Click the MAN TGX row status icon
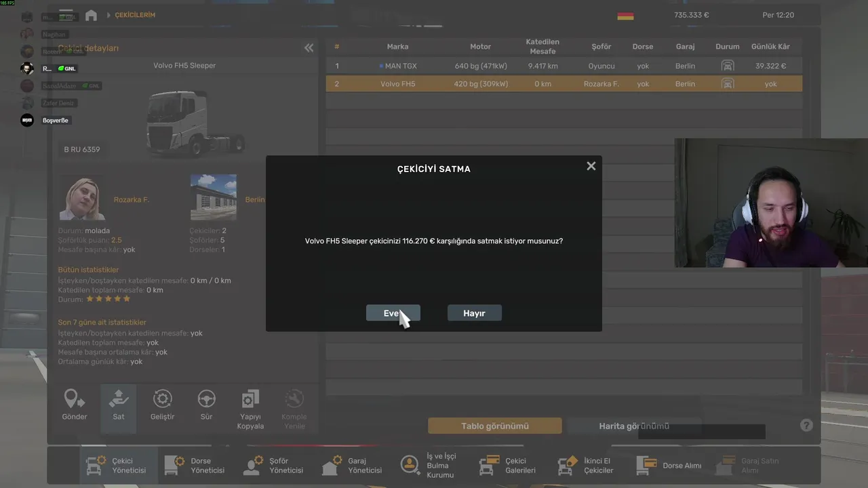 click(x=728, y=66)
